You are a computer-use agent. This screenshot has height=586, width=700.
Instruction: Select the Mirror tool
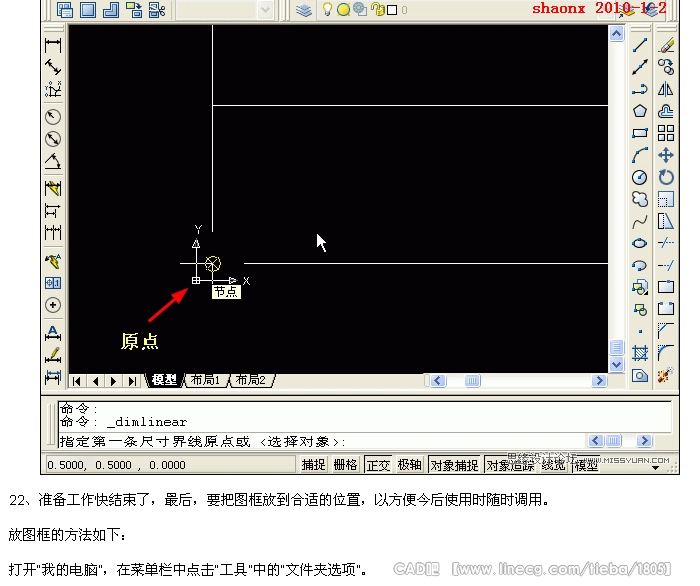[666, 89]
